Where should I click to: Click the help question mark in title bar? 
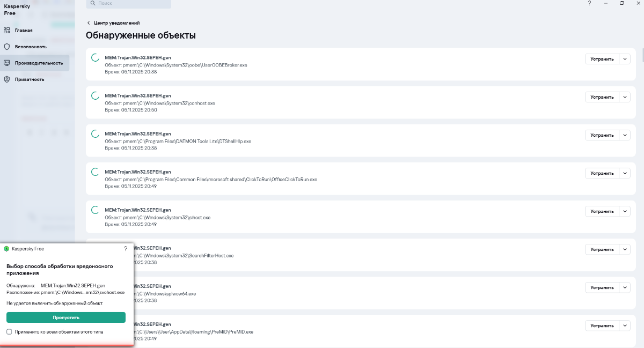pyautogui.click(x=589, y=3)
